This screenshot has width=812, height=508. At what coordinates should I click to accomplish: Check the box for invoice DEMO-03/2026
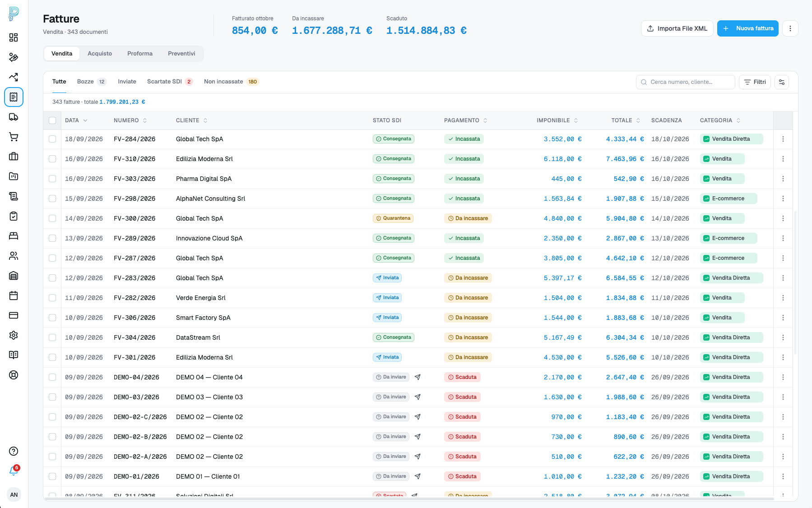point(52,397)
